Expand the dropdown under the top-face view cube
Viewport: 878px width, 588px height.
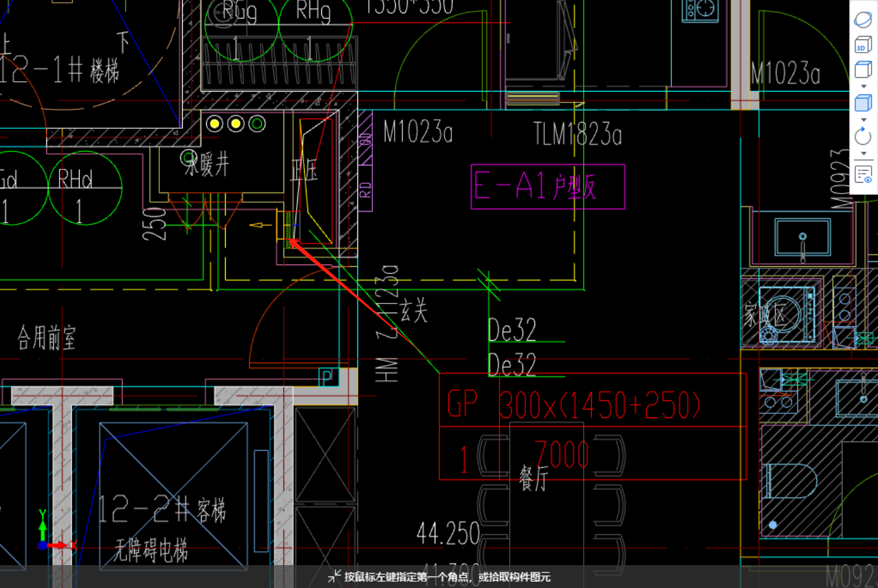click(864, 86)
